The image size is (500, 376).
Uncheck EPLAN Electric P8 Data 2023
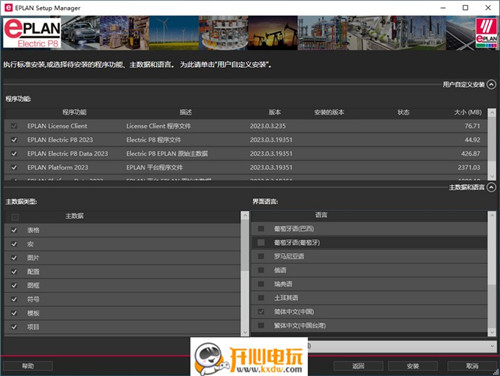14,154
